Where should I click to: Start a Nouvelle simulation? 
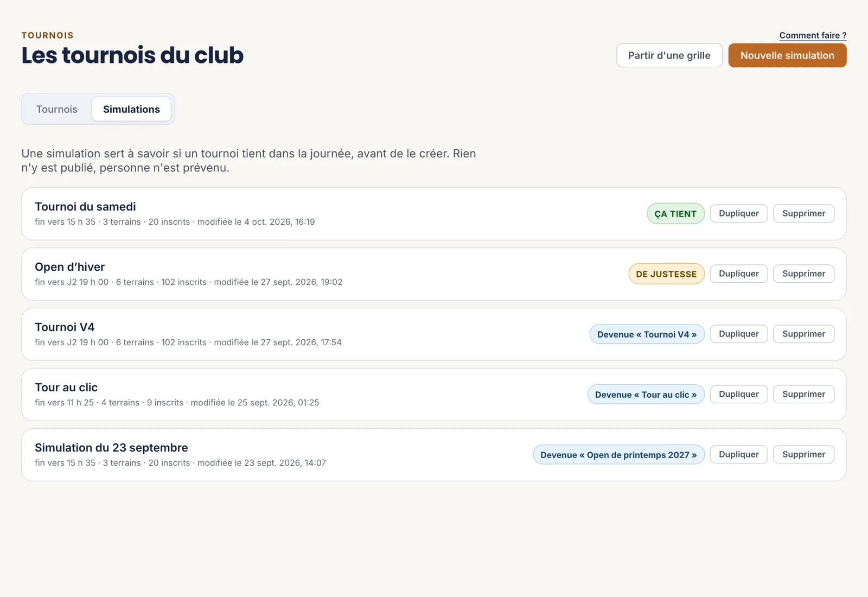coord(787,55)
